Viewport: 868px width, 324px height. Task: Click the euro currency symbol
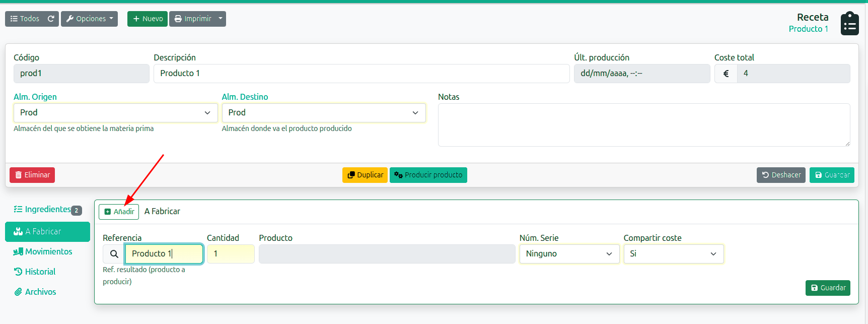pyautogui.click(x=726, y=74)
